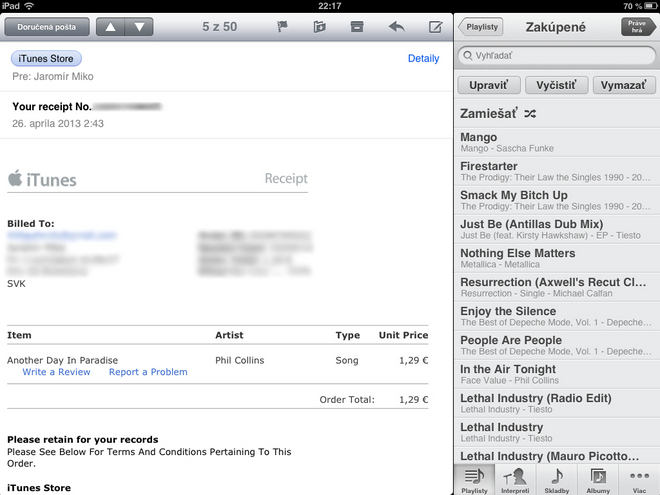Open the Playlisty tab at bottom

(x=474, y=480)
